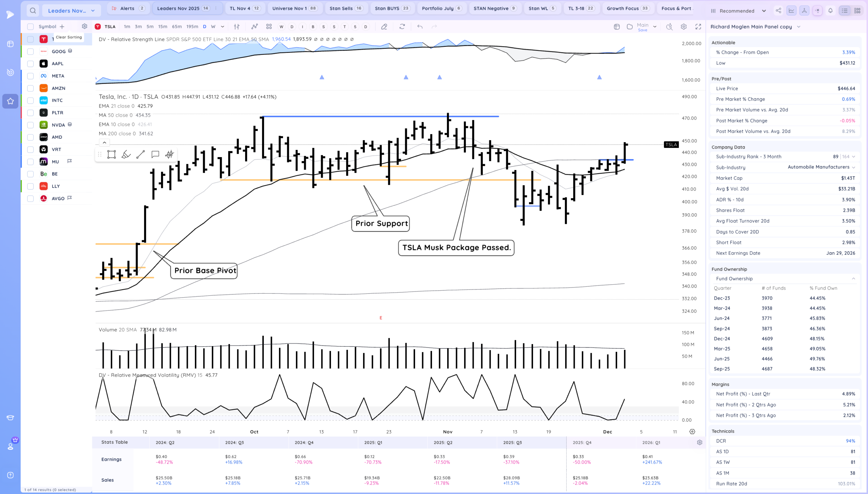
Task: Open Stats Table settings gear
Action: pyautogui.click(x=699, y=442)
